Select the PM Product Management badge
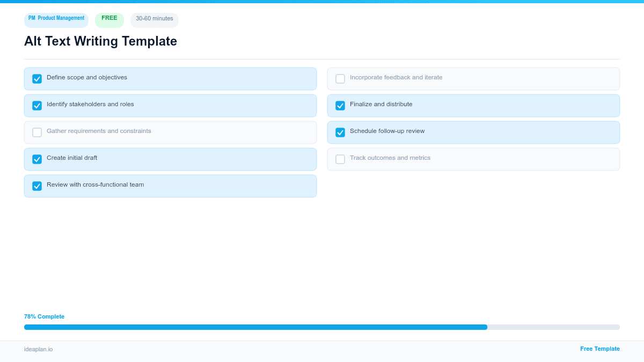This screenshot has height=362, width=644. pos(56,19)
